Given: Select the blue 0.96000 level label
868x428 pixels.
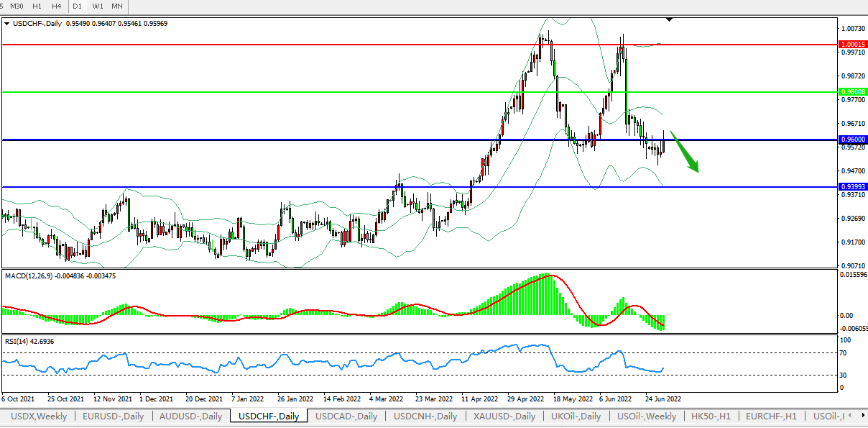Looking at the screenshot, I should point(852,140).
